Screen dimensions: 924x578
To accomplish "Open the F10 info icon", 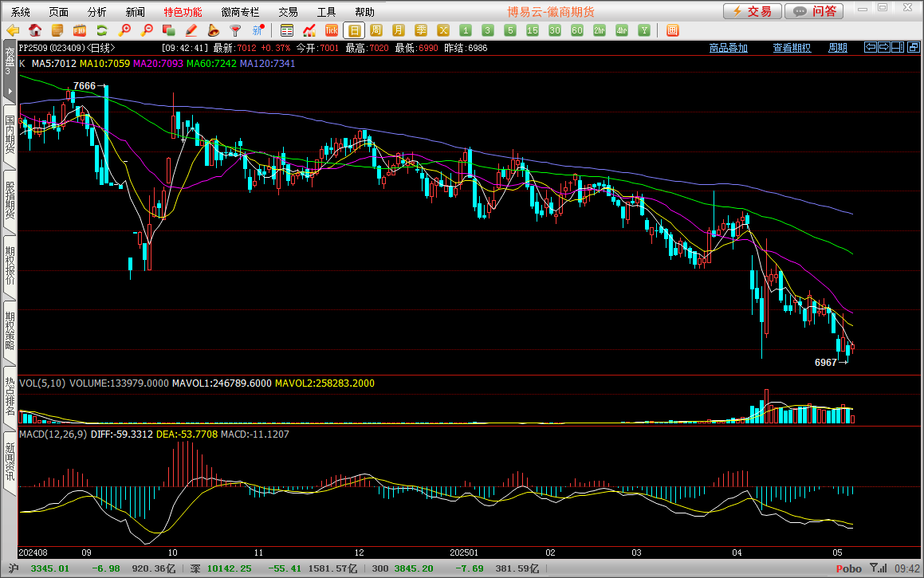I will (80, 30).
